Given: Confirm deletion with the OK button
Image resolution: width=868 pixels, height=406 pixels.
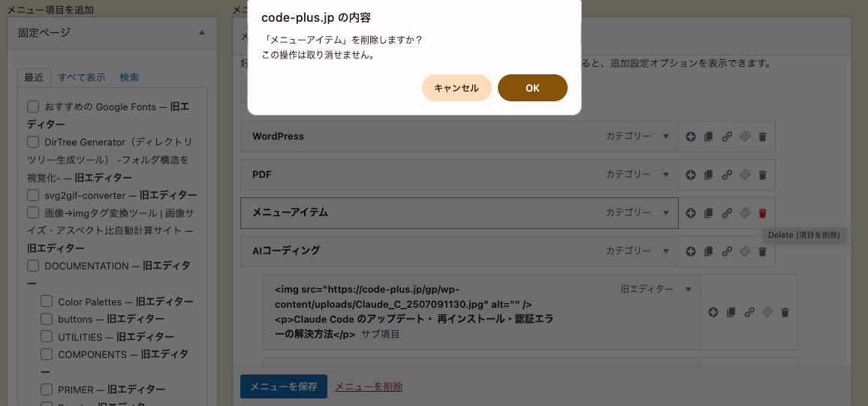Looking at the screenshot, I should (532, 88).
